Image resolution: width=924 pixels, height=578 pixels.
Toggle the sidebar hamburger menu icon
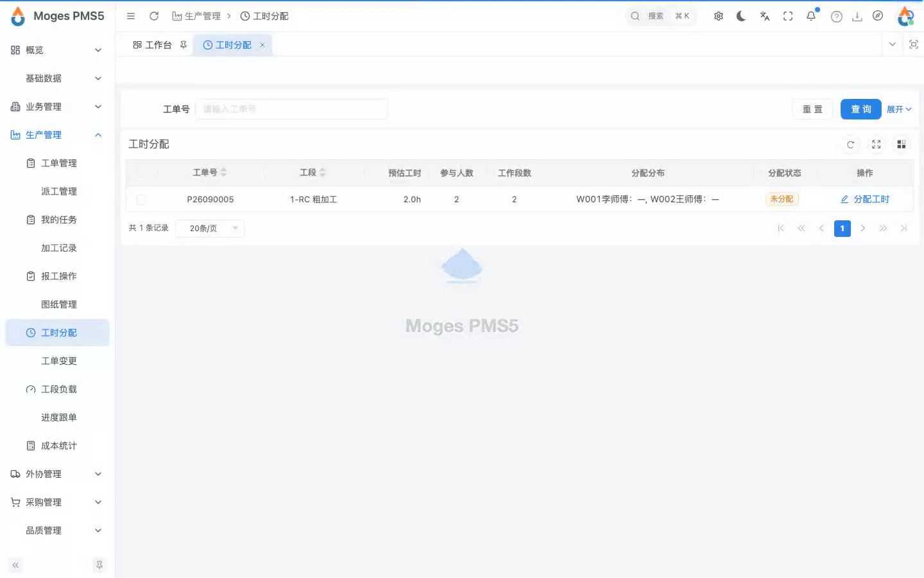coord(131,16)
